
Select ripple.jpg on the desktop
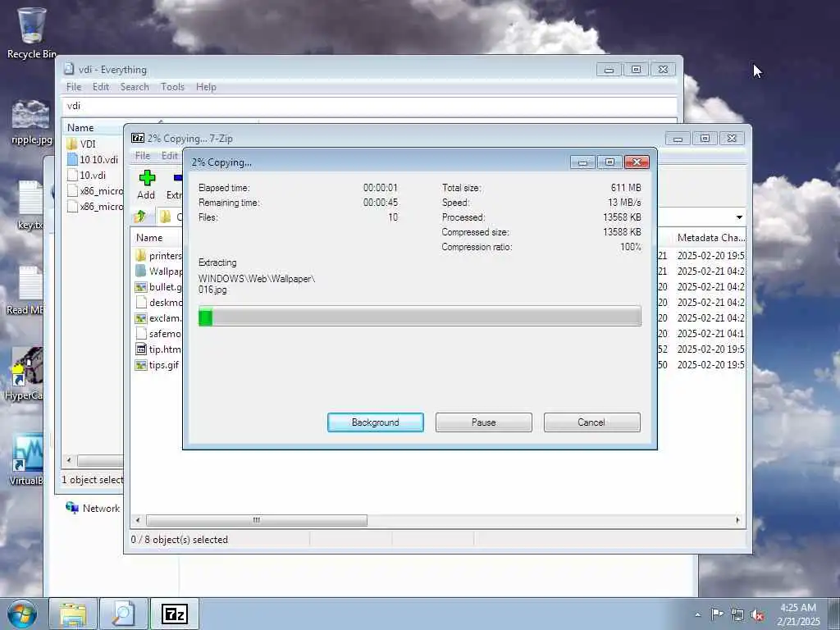point(31,122)
